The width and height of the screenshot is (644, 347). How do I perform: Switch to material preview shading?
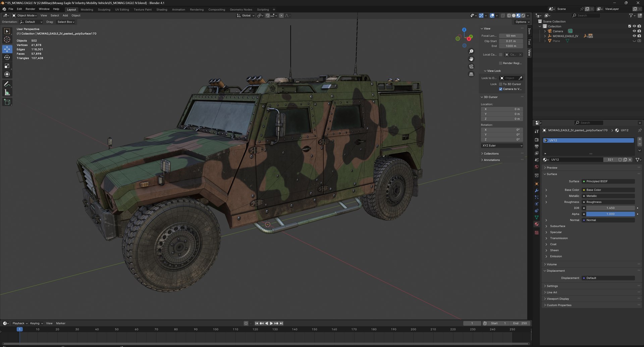[x=518, y=15]
